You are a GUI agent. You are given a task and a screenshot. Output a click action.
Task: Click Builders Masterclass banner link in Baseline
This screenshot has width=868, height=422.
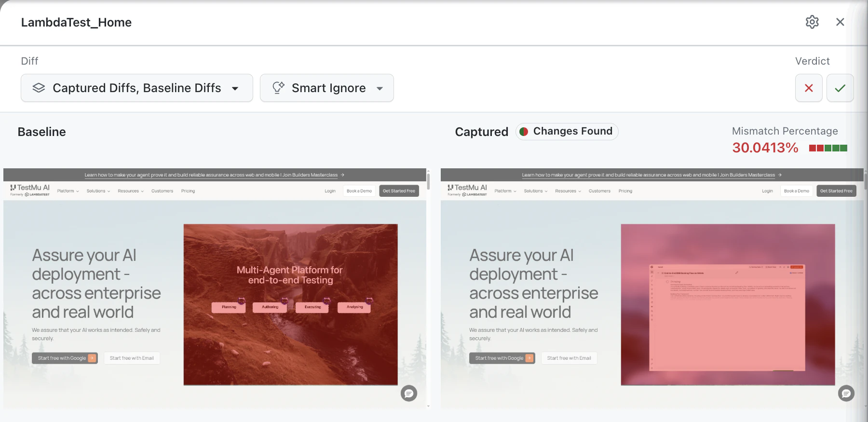(x=214, y=175)
